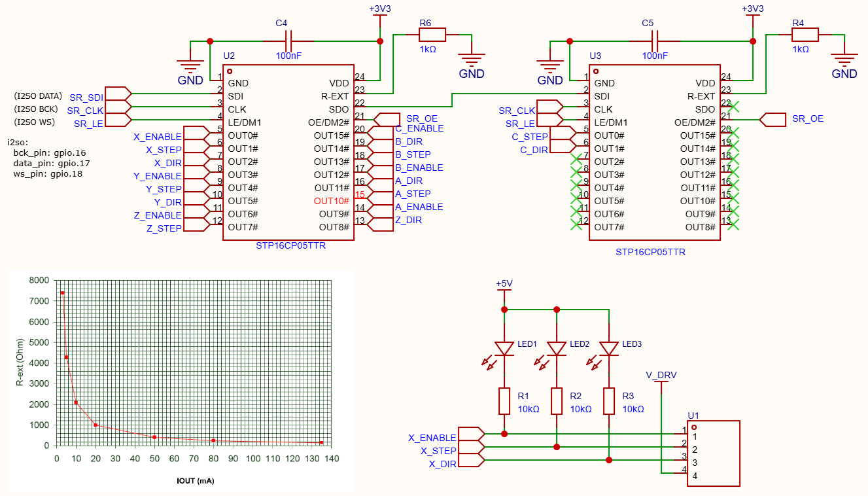The image size is (868, 496).
Task: Click no-connect X on U3 SDO pin 22
Action: [733, 107]
